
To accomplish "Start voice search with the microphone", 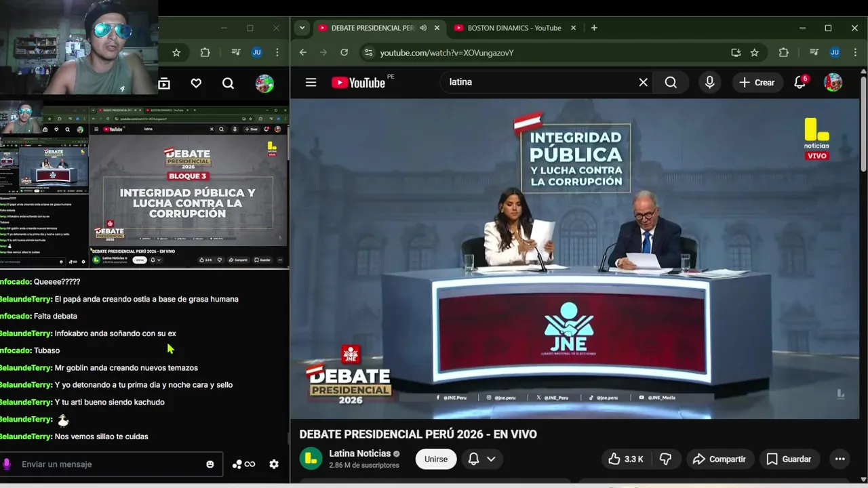I will click(709, 82).
